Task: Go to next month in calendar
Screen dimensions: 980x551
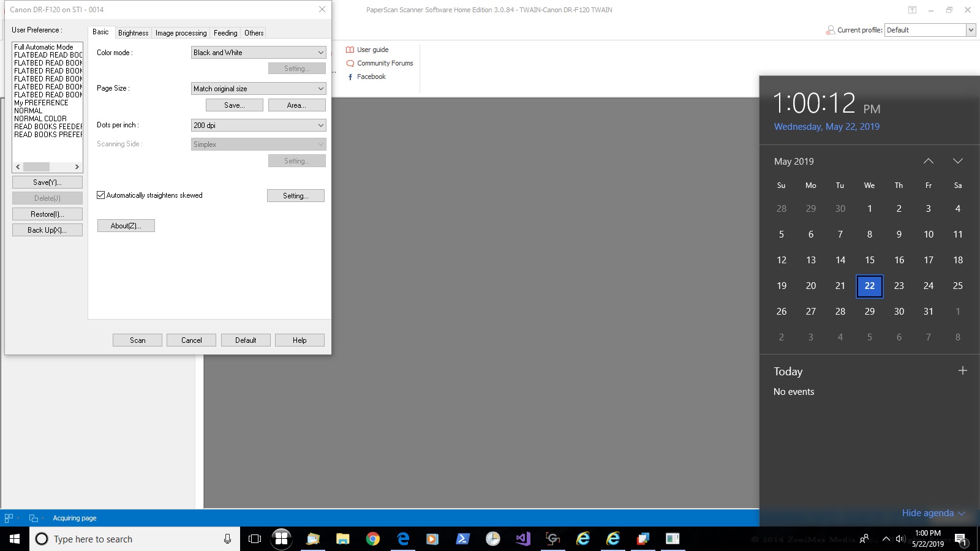Action: pyautogui.click(x=958, y=161)
